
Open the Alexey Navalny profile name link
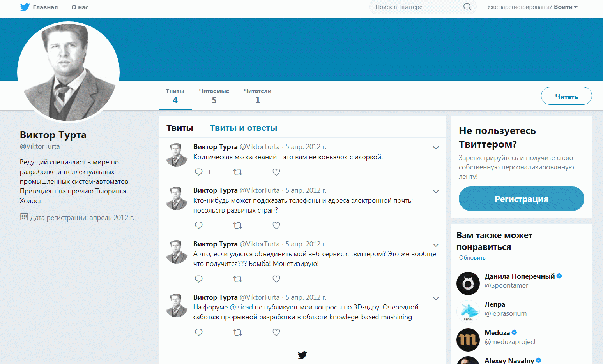click(x=509, y=360)
